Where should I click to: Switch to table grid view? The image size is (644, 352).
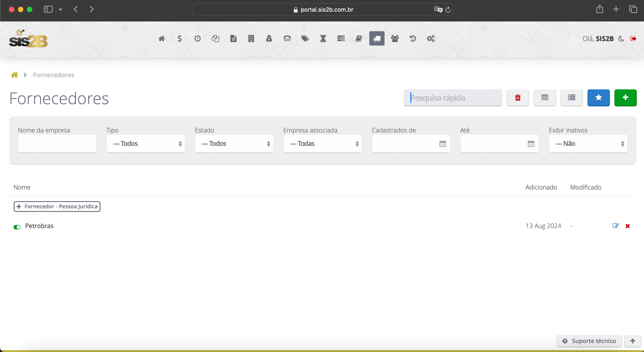pos(544,98)
